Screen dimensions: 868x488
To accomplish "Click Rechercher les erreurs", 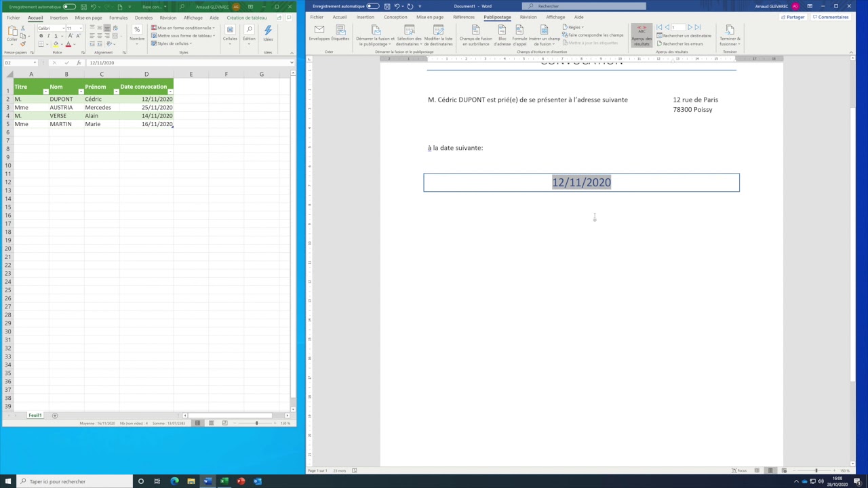I will click(680, 43).
